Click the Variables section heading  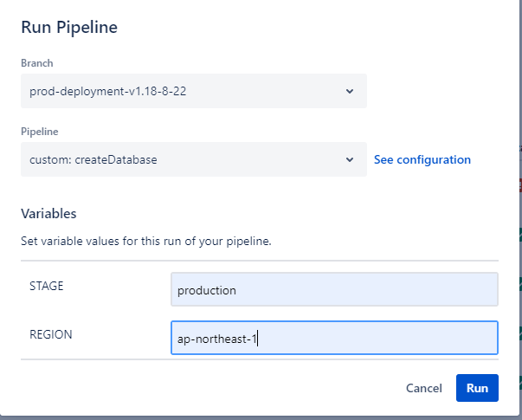pyautogui.click(x=48, y=213)
